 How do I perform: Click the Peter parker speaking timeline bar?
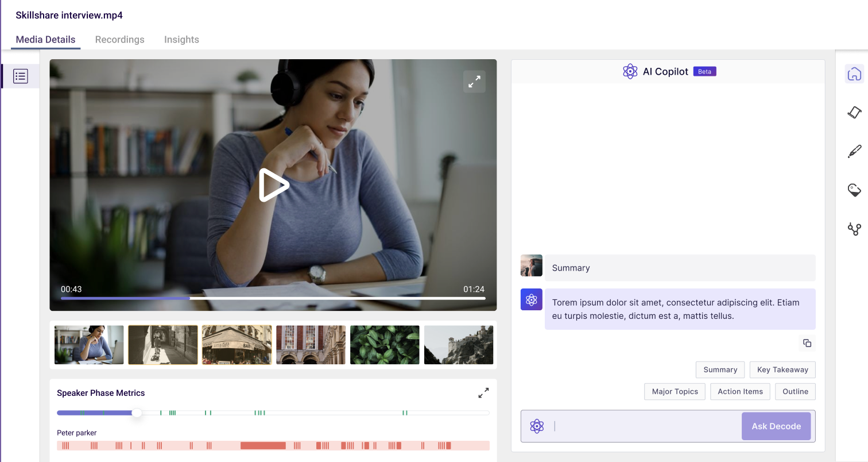(x=273, y=445)
